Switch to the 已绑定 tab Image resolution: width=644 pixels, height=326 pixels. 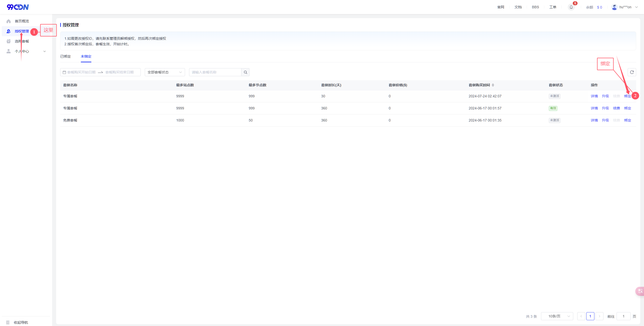click(65, 56)
